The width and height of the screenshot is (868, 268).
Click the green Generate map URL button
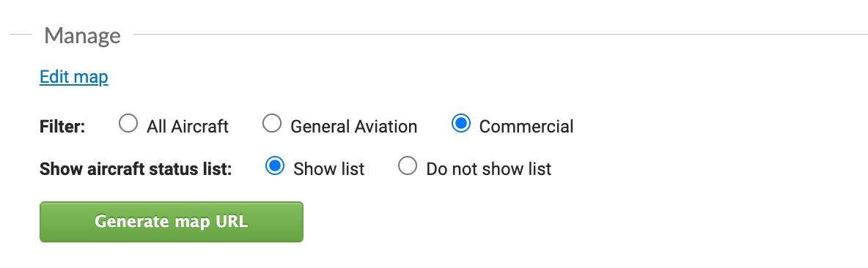coord(172,222)
